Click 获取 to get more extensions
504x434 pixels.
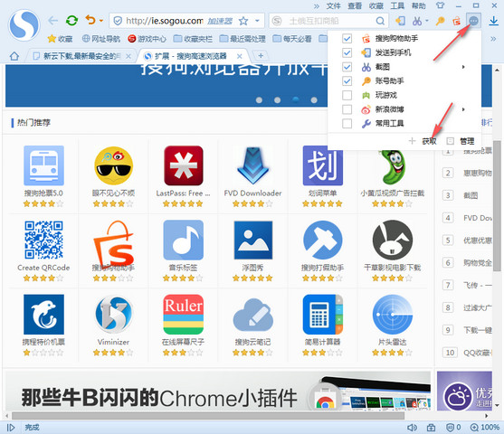[429, 141]
